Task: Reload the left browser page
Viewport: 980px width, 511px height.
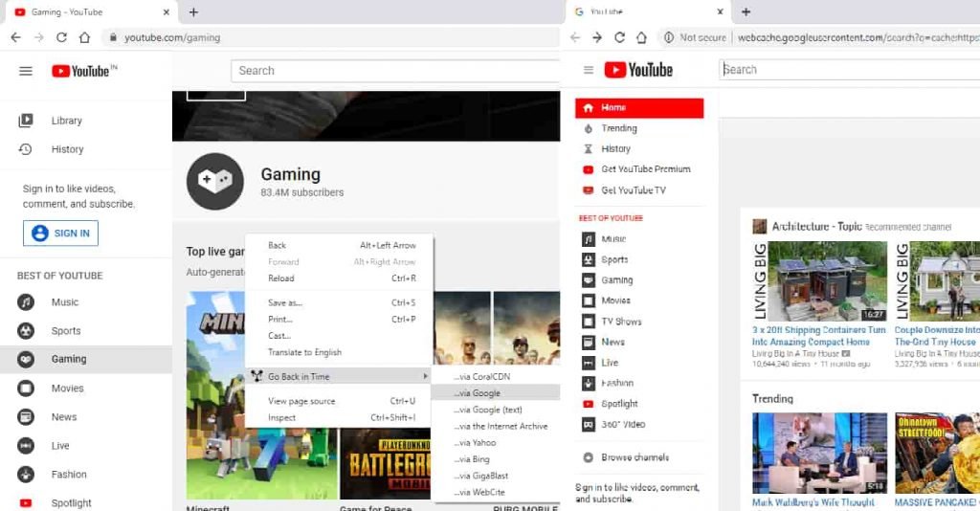Action: pos(61,37)
